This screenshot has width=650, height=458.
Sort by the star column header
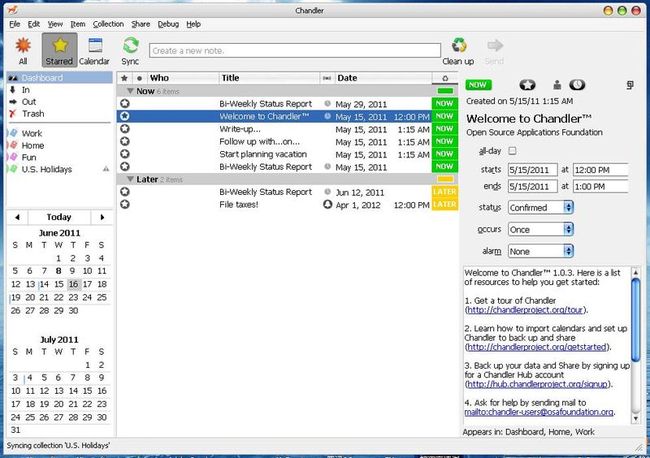coord(124,78)
